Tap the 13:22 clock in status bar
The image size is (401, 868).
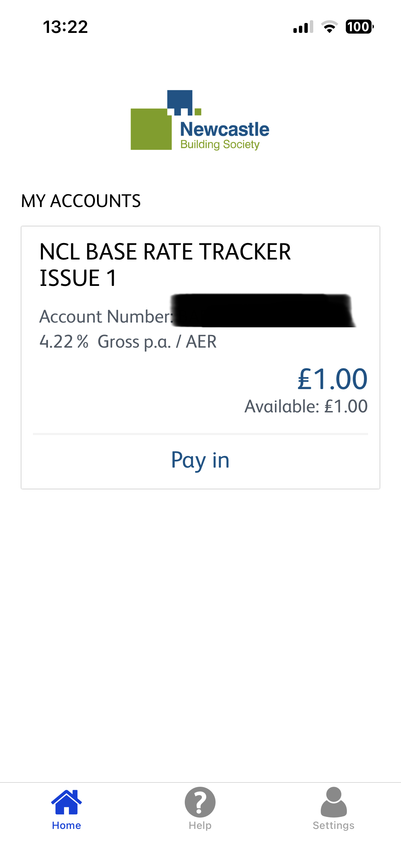65,27
